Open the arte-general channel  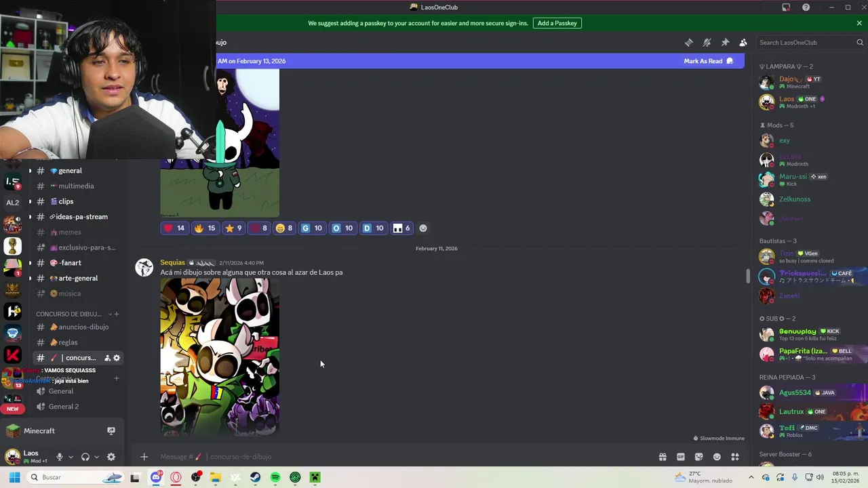coord(78,278)
